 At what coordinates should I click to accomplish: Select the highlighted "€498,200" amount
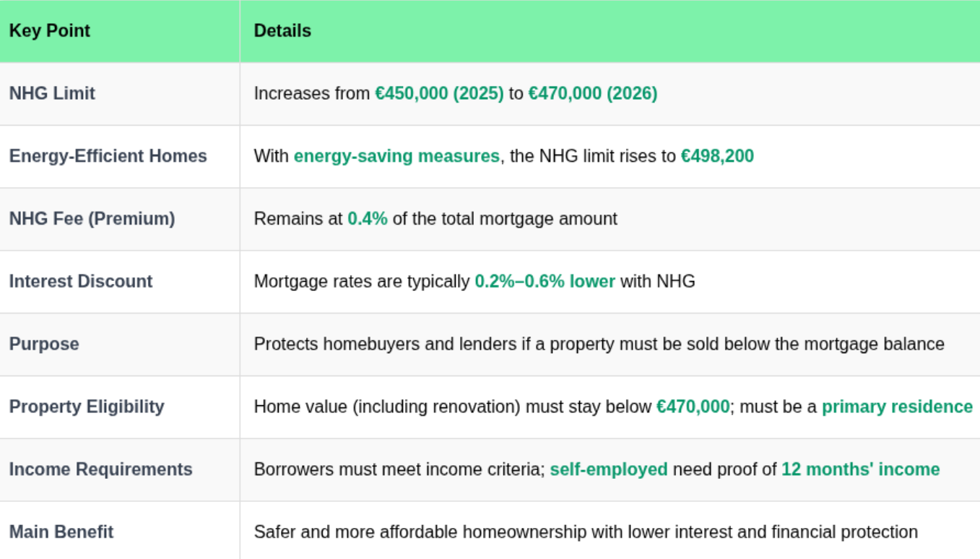coord(717,156)
